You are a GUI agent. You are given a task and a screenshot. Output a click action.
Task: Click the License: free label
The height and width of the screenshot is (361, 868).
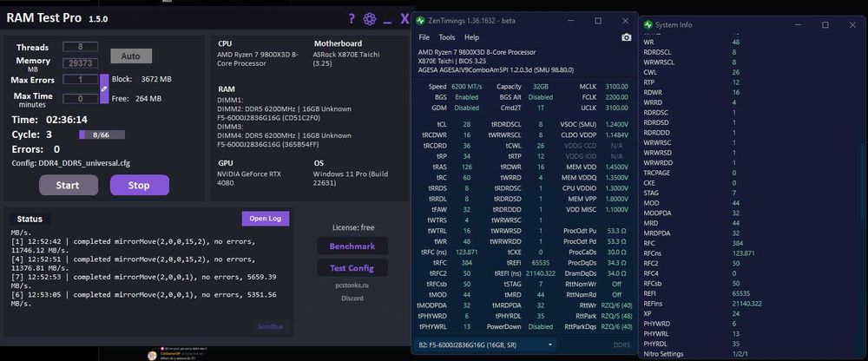tap(352, 227)
